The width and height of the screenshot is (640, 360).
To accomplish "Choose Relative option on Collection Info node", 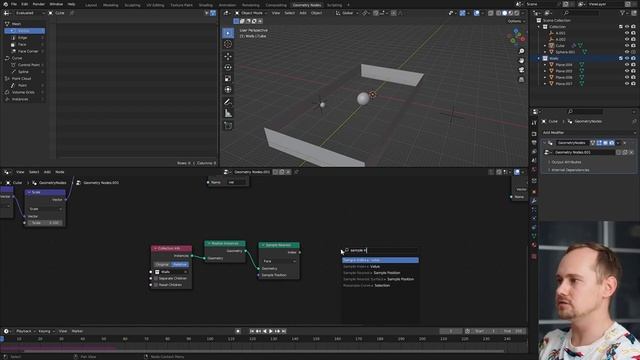I will (180, 264).
